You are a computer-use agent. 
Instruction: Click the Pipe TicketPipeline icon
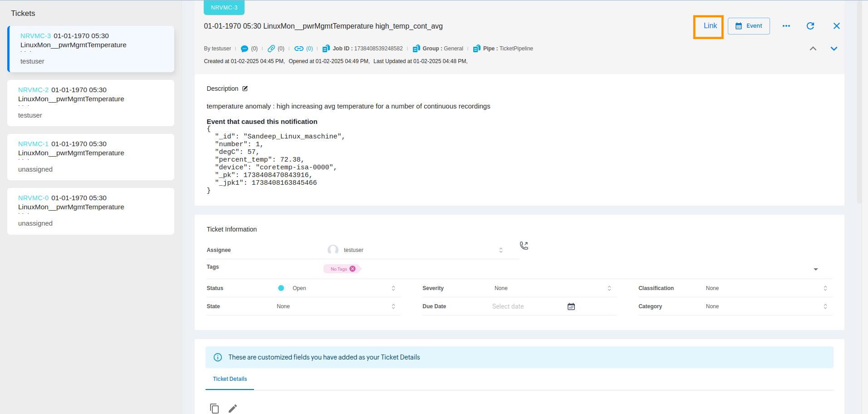[x=476, y=49]
